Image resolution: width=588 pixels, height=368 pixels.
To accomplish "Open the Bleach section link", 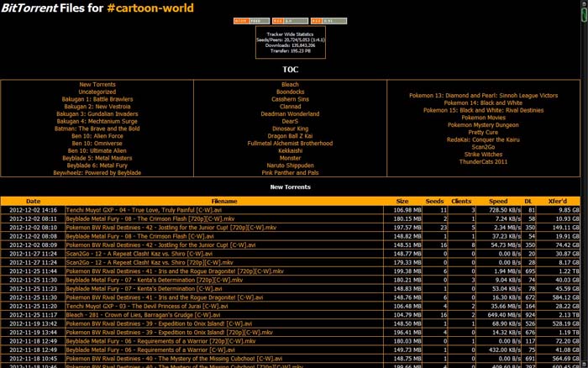I will [291, 84].
